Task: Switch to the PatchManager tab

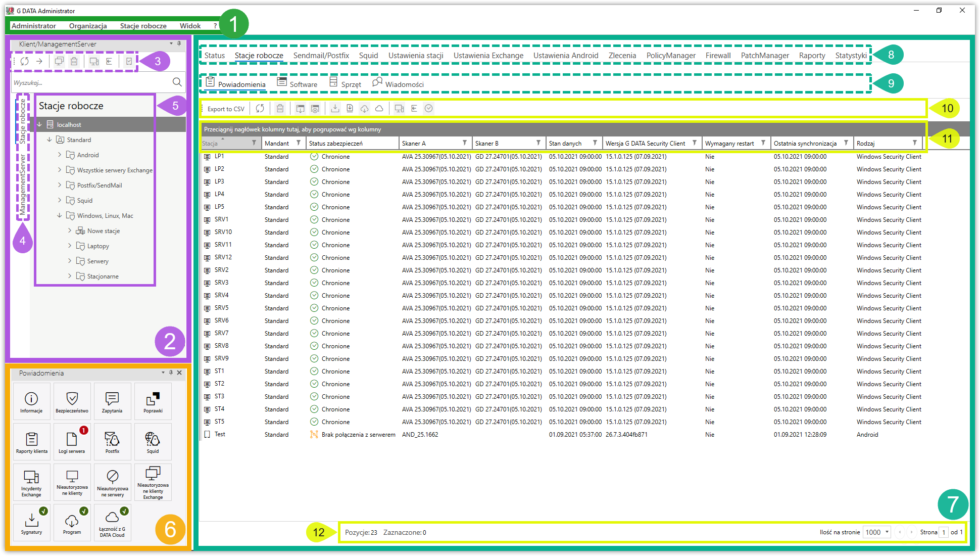Action: (x=765, y=56)
